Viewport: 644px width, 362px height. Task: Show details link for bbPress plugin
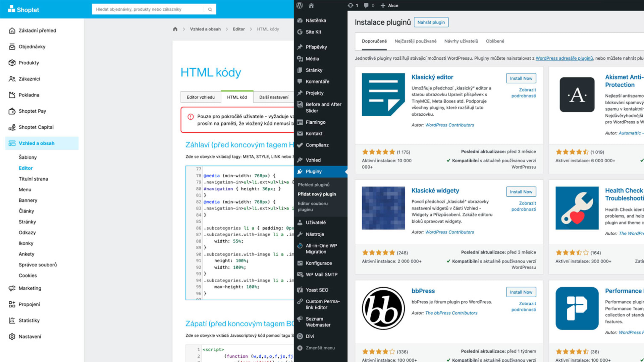(524, 306)
